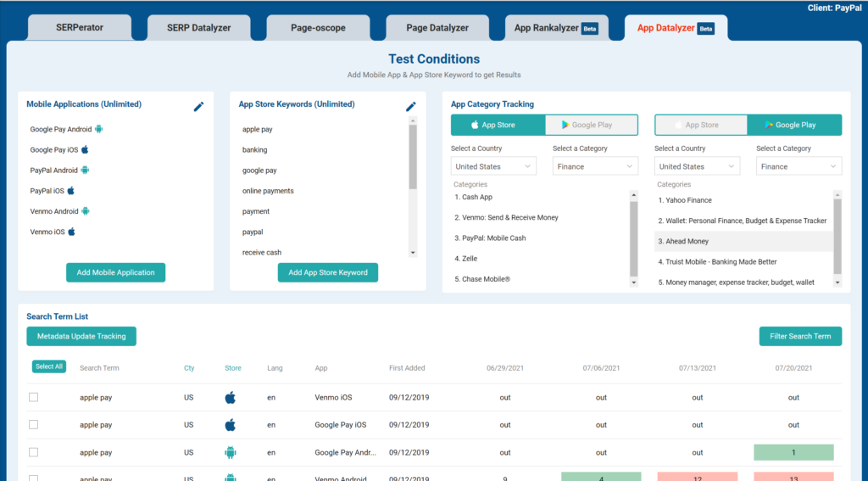Click the 07/20/2021 date column header
The height and width of the screenshot is (481, 868).
tap(793, 368)
